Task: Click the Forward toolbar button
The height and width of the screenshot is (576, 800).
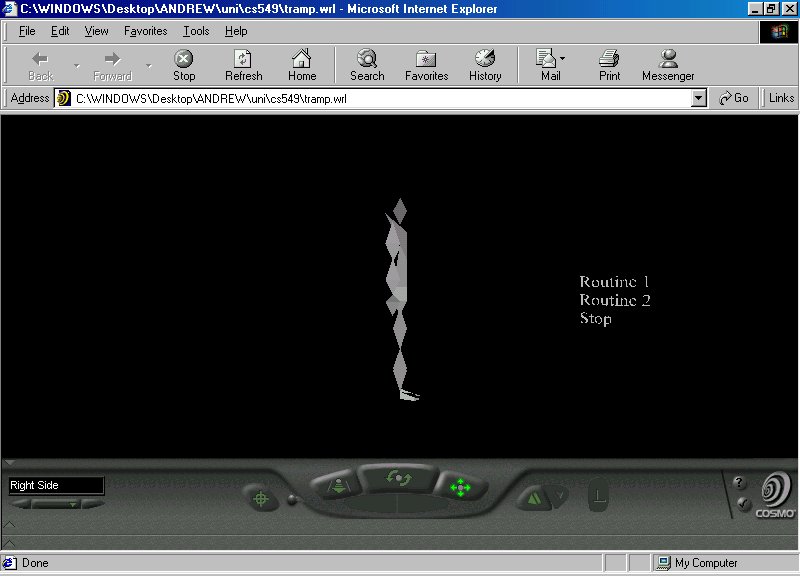Action: point(112,65)
